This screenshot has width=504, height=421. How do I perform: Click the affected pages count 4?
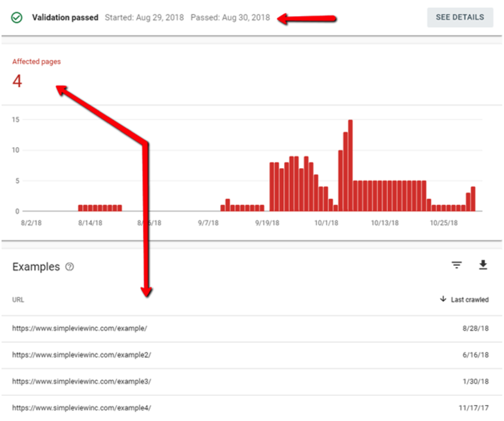pyautogui.click(x=17, y=81)
